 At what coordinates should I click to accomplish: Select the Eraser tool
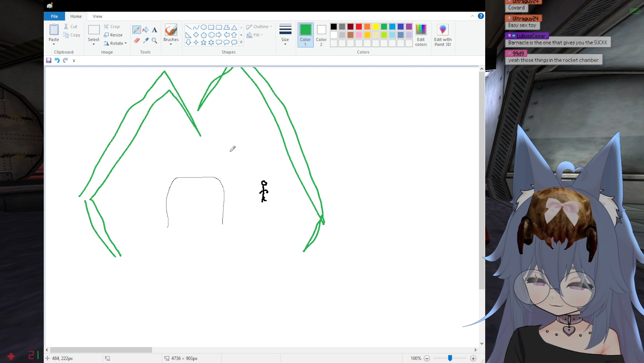(137, 41)
